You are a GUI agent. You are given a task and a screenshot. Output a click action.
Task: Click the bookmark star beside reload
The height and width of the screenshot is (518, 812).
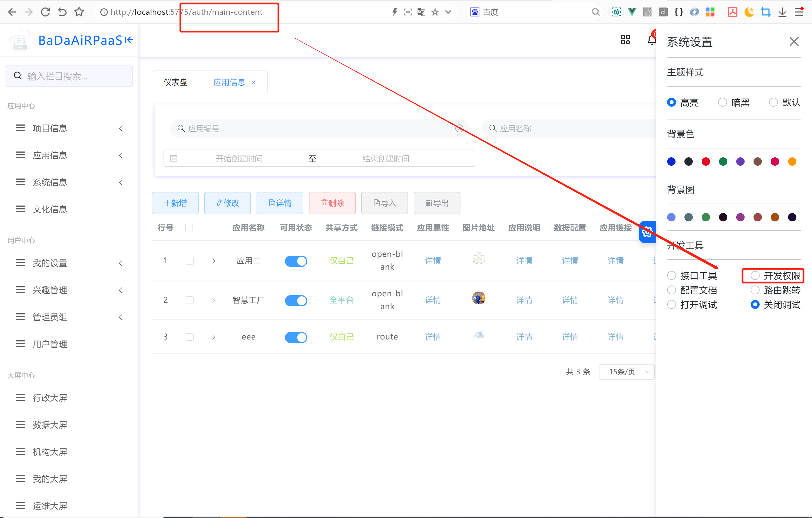tap(79, 12)
